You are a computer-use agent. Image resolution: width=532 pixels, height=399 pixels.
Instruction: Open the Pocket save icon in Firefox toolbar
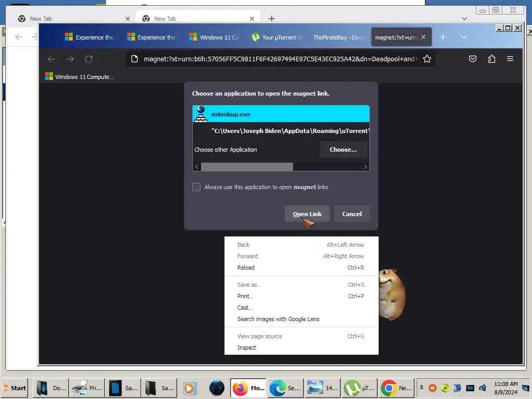(473, 59)
